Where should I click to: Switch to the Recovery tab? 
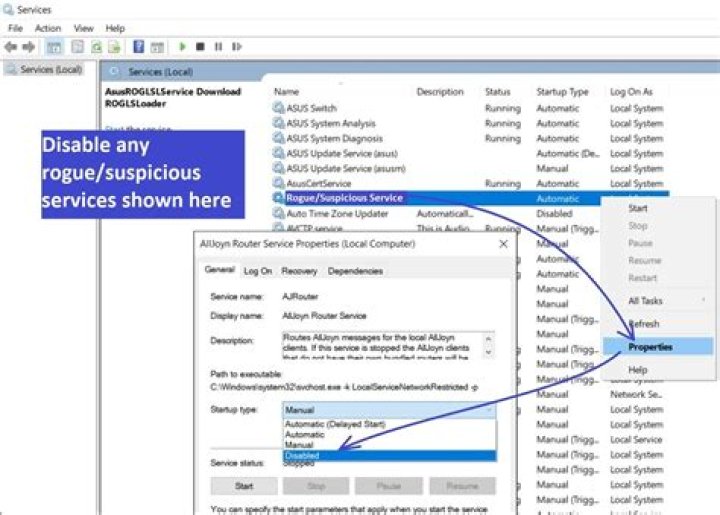point(299,271)
